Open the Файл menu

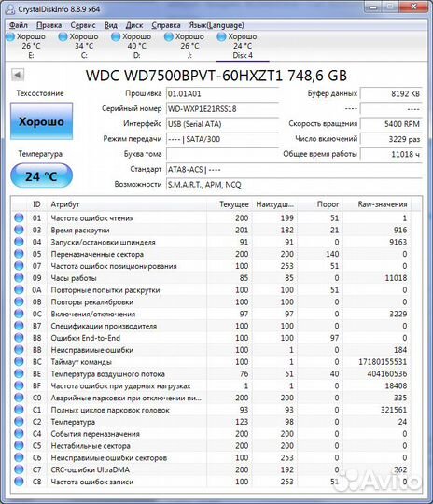pos(19,25)
